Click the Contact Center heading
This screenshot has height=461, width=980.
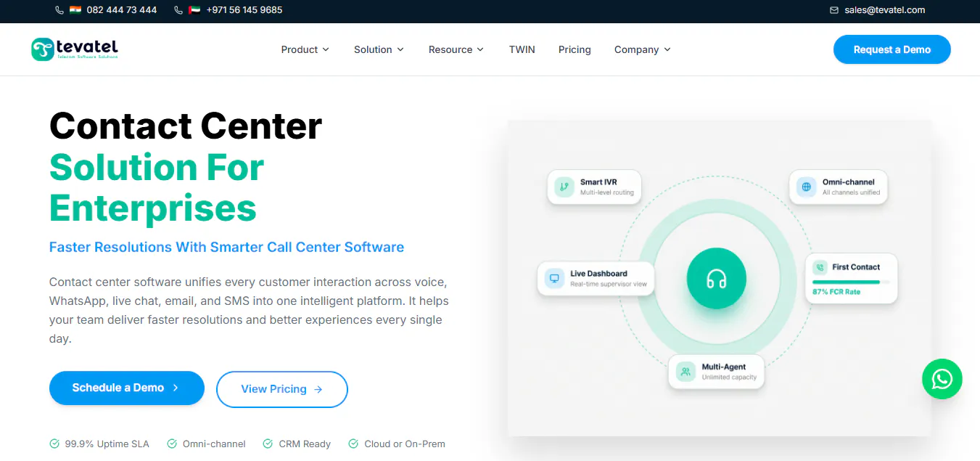(186, 126)
